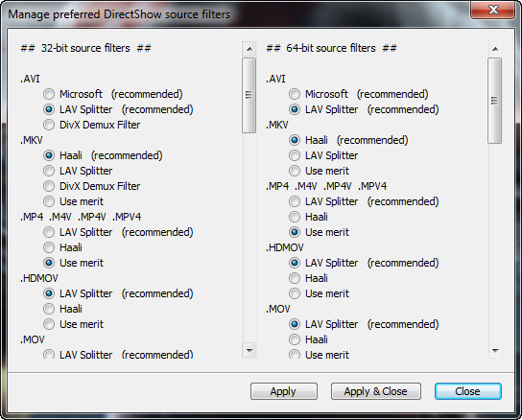Click the Close button at bottom

click(467, 391)
